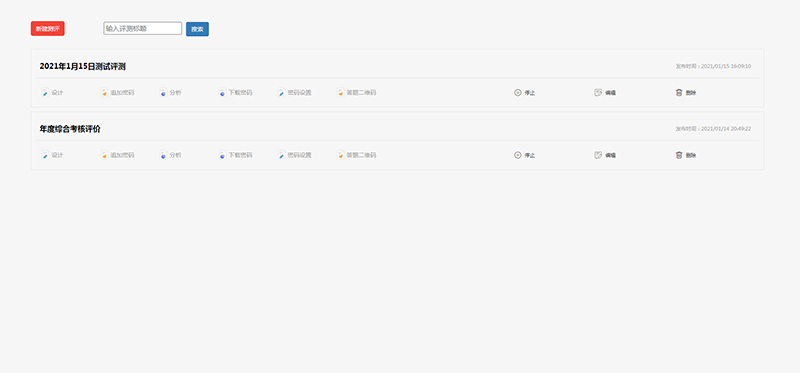Image resolution: width=800 pixels, height=373 pixels.
Task: Select 追加密码 icon in first evaluation
Action: 104,93
